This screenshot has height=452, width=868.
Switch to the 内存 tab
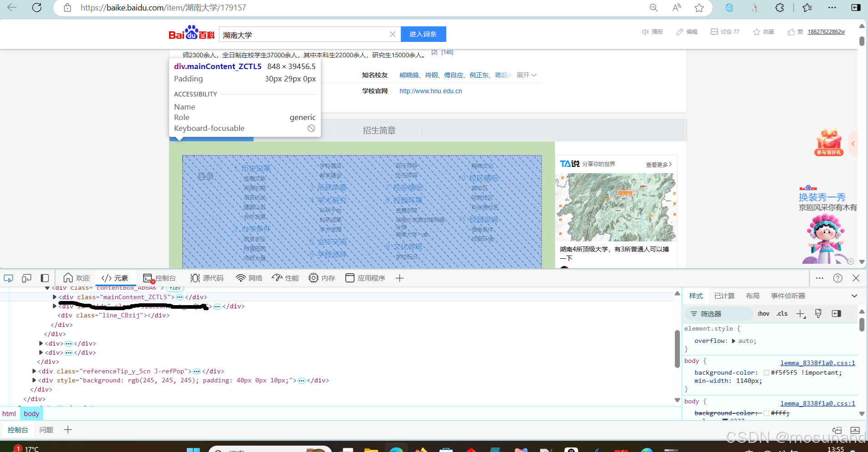[x=322, y=278]
